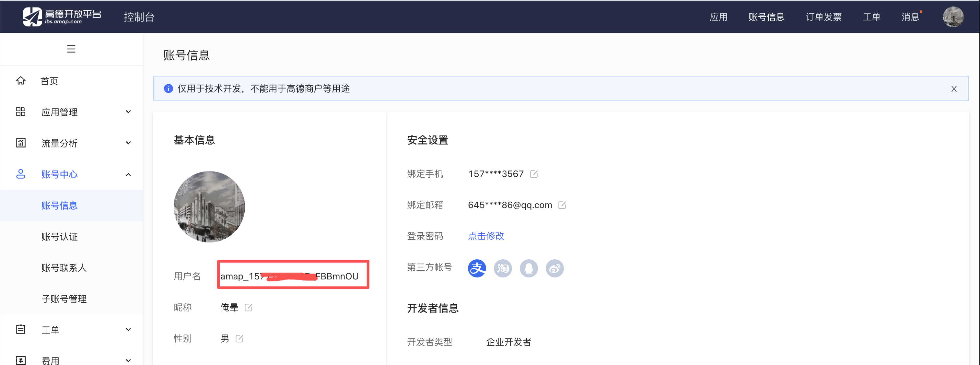980x365 pixels.
Task: Dismiss the blue info notice banner
Action: click(954, 89)
